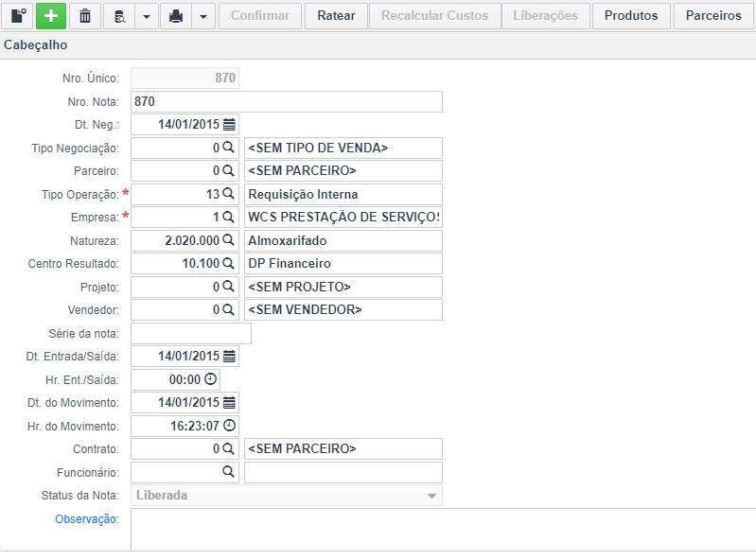Image resolution: width=756 pixels, height=560 pixels.
Task: Click the printer icon in toolbar
Action: 176,16
